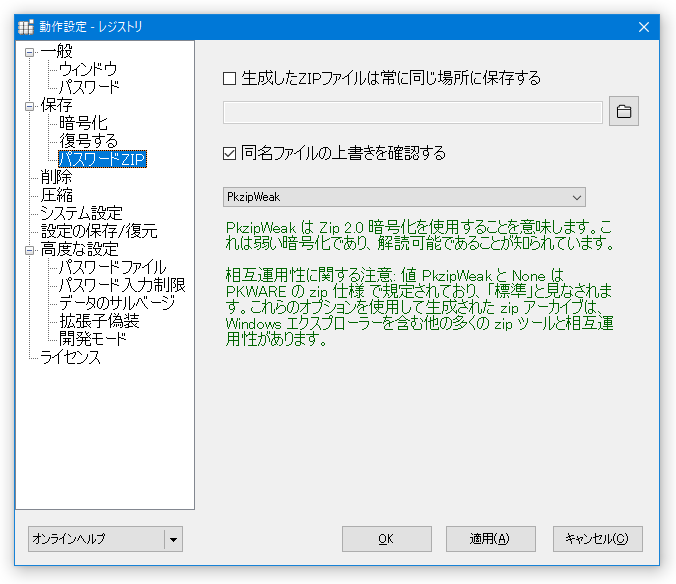Enable 生成したZIPファイルは常に同じ場所に保存する checkbox

[229, 78]
